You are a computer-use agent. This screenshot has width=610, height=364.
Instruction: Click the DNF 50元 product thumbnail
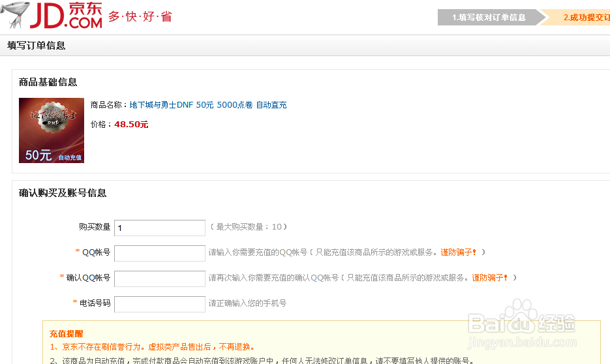coord(52,130)
